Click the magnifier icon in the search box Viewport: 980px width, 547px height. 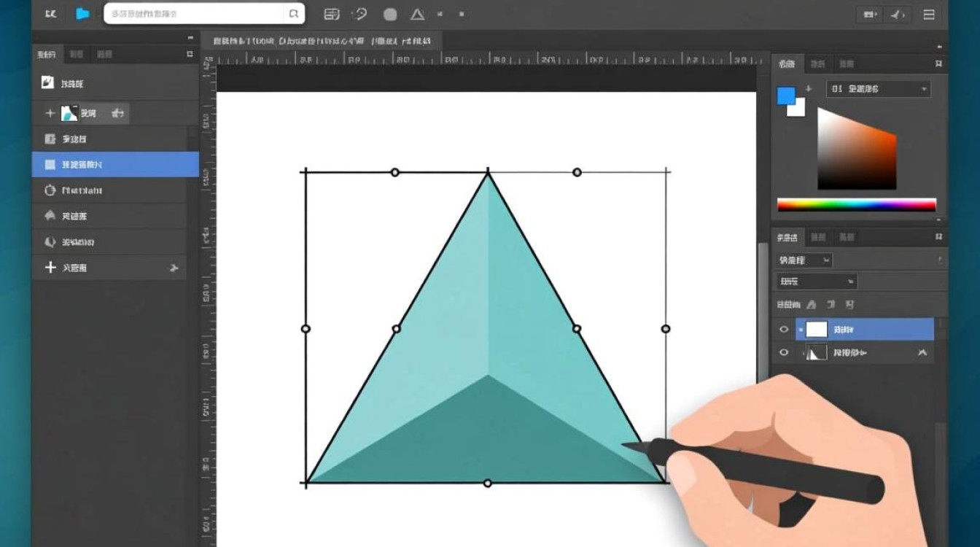tap(293, 14)
